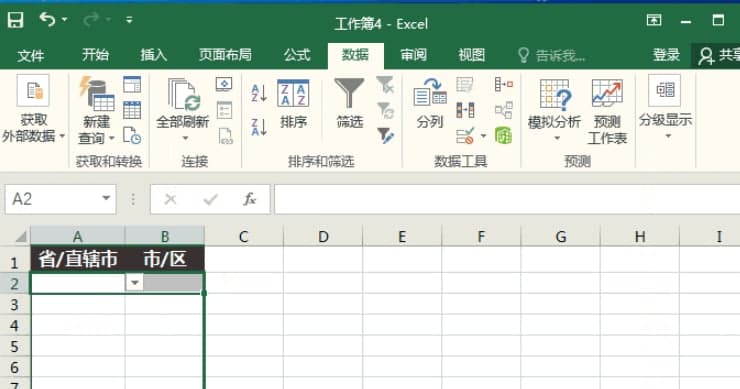The height and width of the screenshot is (389, 740).
Task: Click the confirm checkmark in formula bar
Action: click(210, 200)
